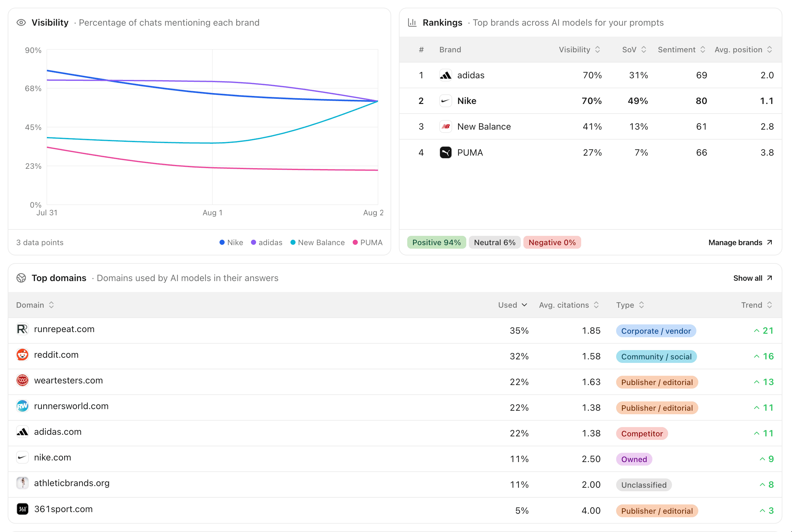Sort Rankings by Sentiment column
This screenshot has width=792, height=532.
[x=681, y=50]
